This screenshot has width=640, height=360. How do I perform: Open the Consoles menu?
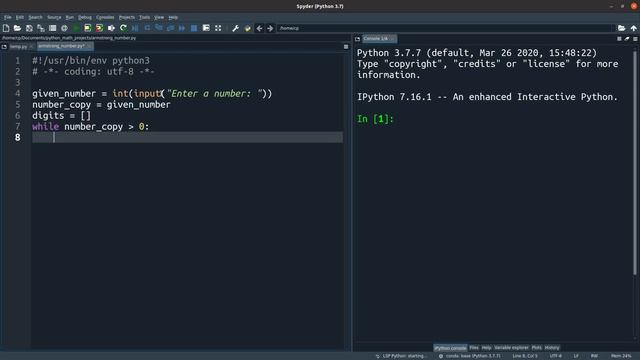(105, 17)
